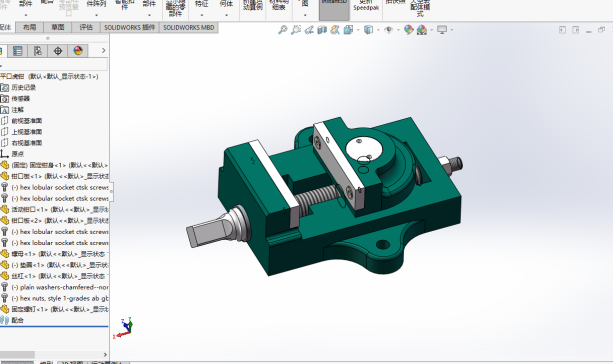Click the 丝杠<1> part icon
613x364 pixels.
(4, 276)
